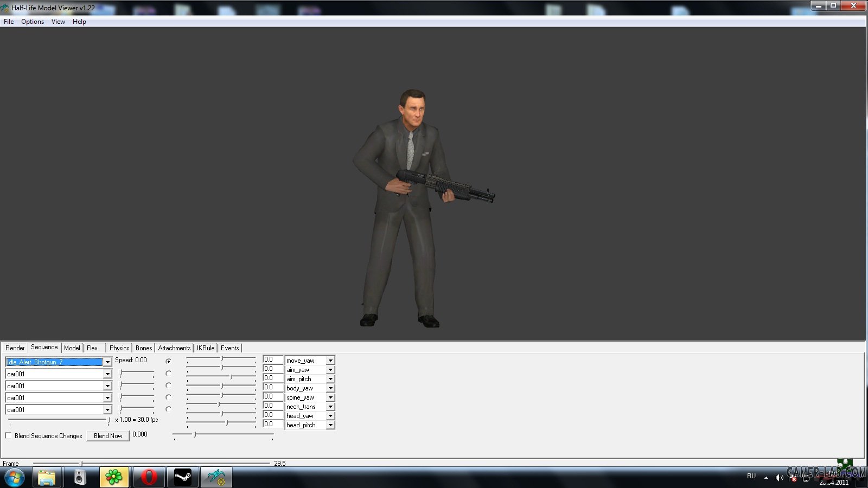Select the radio button beside the last car001 row
This screenshot has height=488, width=868.
[168, 409]
